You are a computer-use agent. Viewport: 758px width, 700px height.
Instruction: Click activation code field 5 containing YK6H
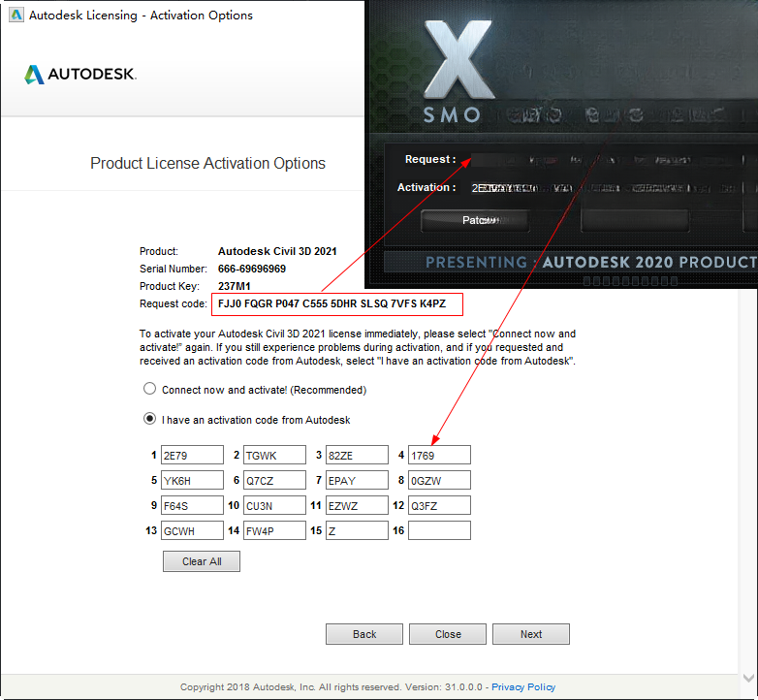[x=192, y=480]
